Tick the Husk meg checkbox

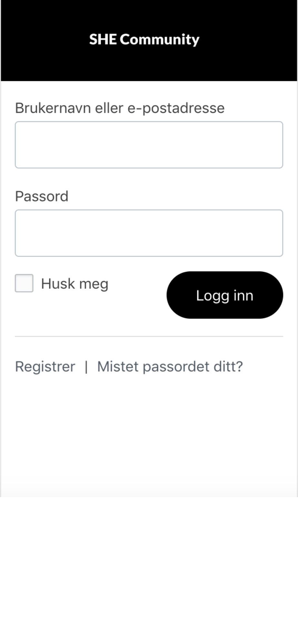tap(24, 283)
